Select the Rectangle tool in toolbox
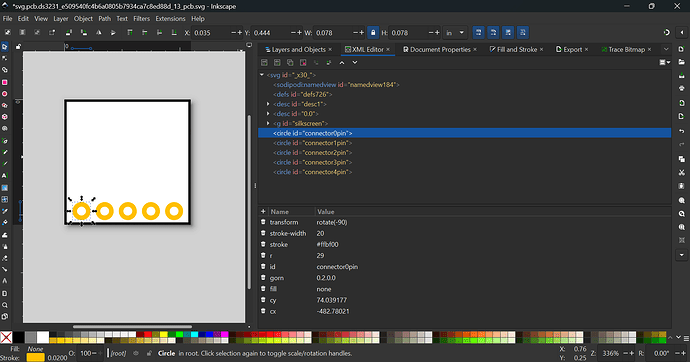Viewport: 690px width, 362px height. pyautogui.click(x=5, y=82)
